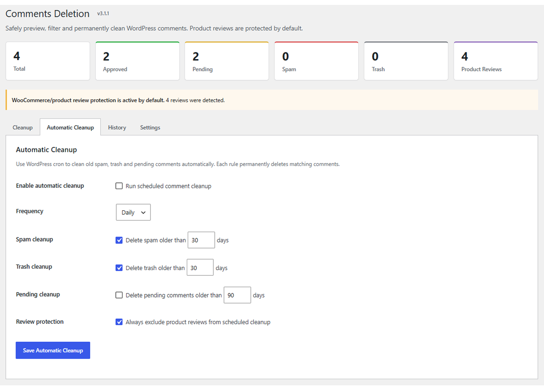Select the Automatic Cleanup tab
Image resolution: width=544 pixels, height=392 pixels.
[x=70, y=127]
